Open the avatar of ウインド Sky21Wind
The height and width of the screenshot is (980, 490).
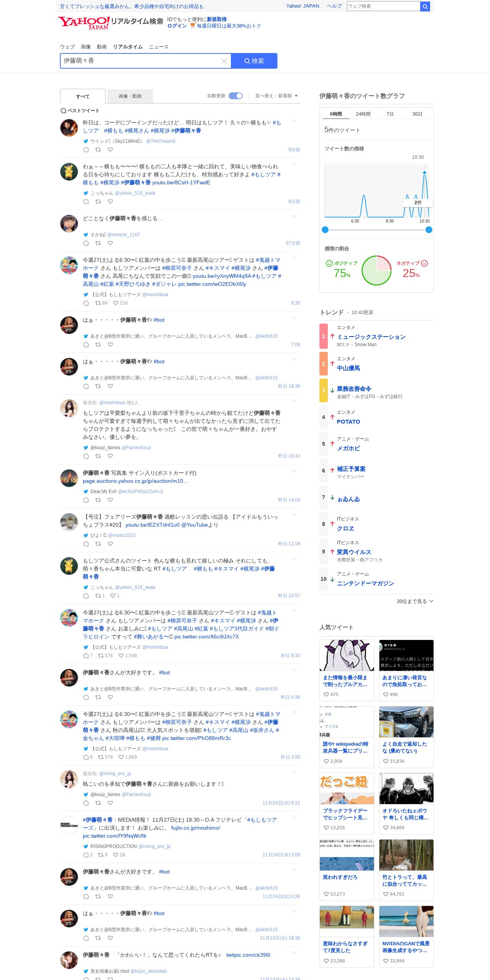69,128
